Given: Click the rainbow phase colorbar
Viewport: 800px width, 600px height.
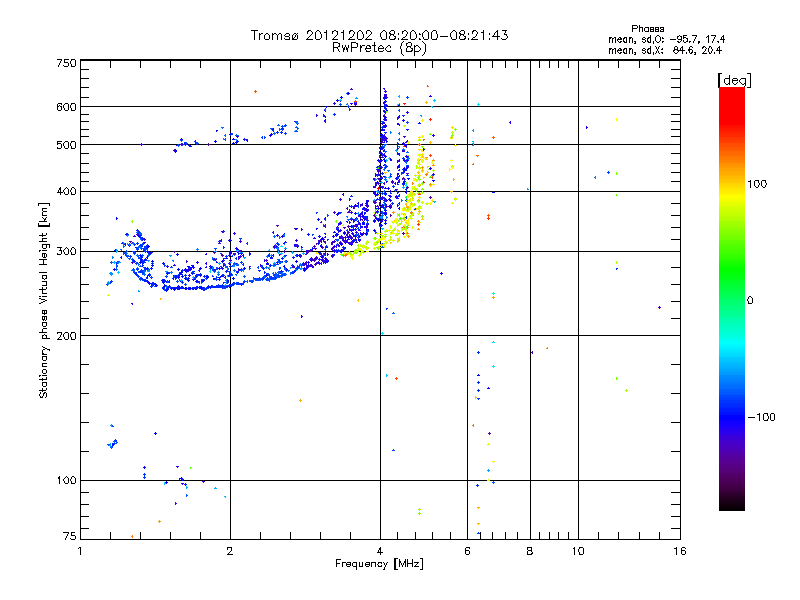Looking at the screenshot, I should click(x=732, y=298).
